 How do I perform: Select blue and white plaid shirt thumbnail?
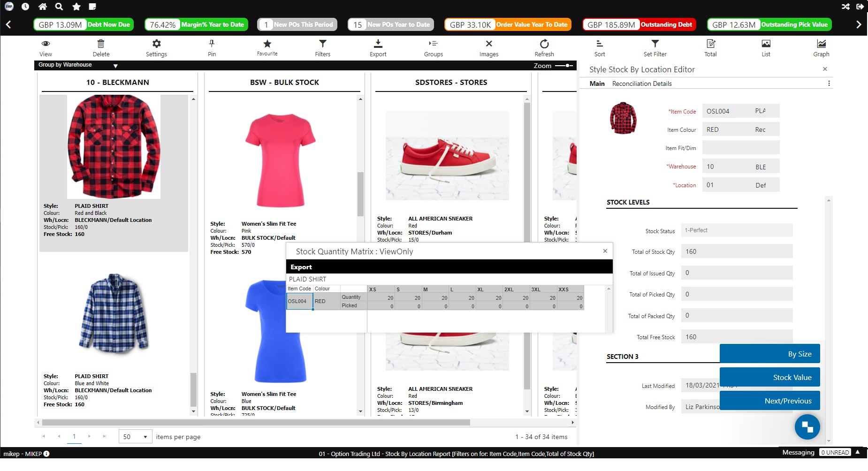tap(114, 313)
